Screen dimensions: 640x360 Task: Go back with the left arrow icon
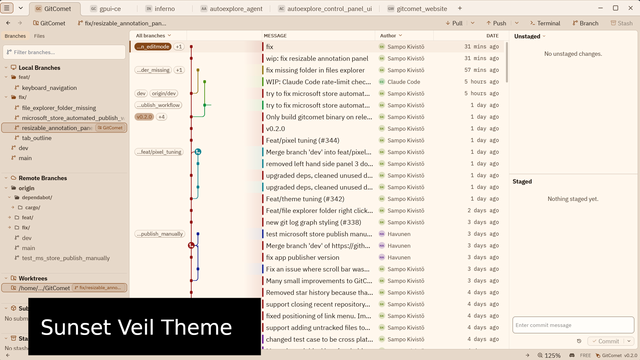click(8, 23)
